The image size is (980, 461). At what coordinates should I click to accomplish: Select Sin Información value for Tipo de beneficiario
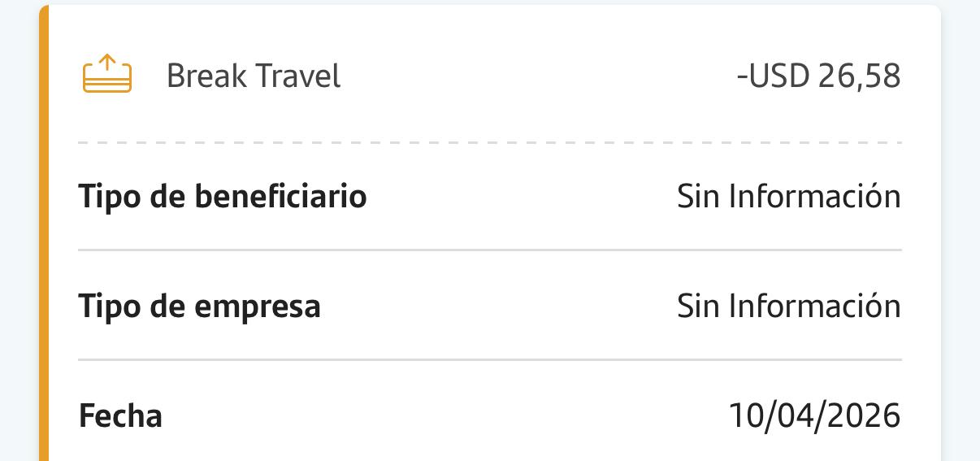[788, 197]
